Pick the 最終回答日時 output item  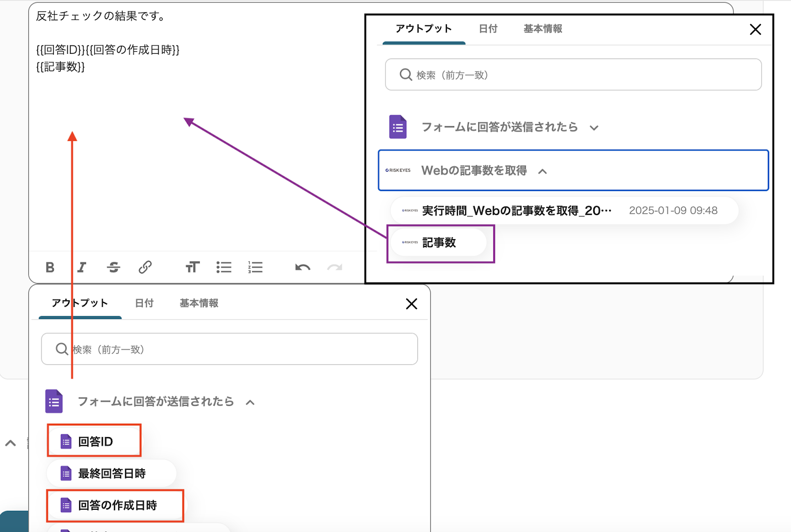(x=112, y=473)
